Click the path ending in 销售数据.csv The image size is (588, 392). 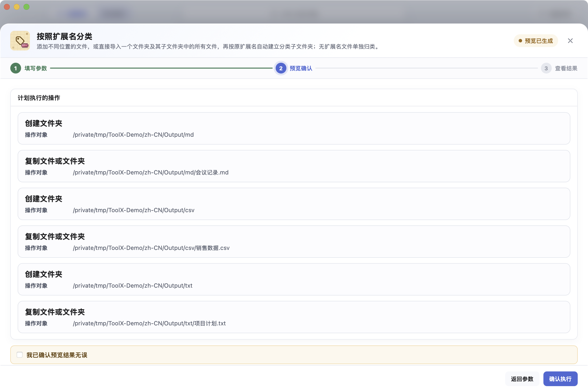[x=151, y=248]
